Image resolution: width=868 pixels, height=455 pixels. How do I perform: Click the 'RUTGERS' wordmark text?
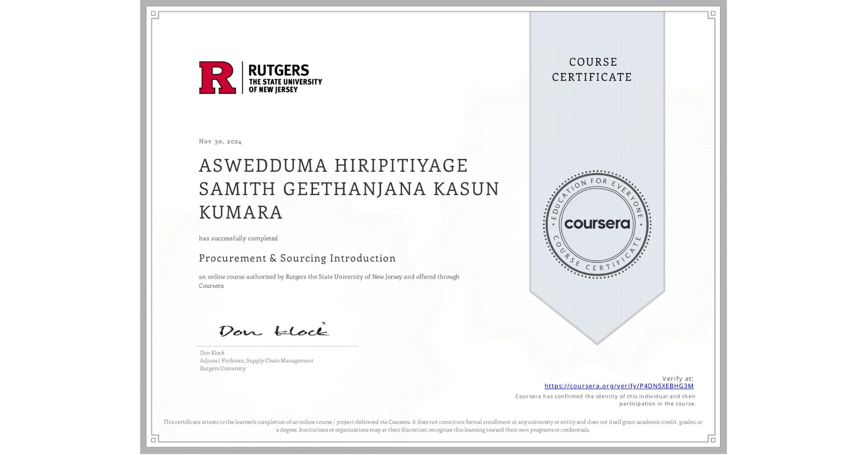click(x=279, y=70)
